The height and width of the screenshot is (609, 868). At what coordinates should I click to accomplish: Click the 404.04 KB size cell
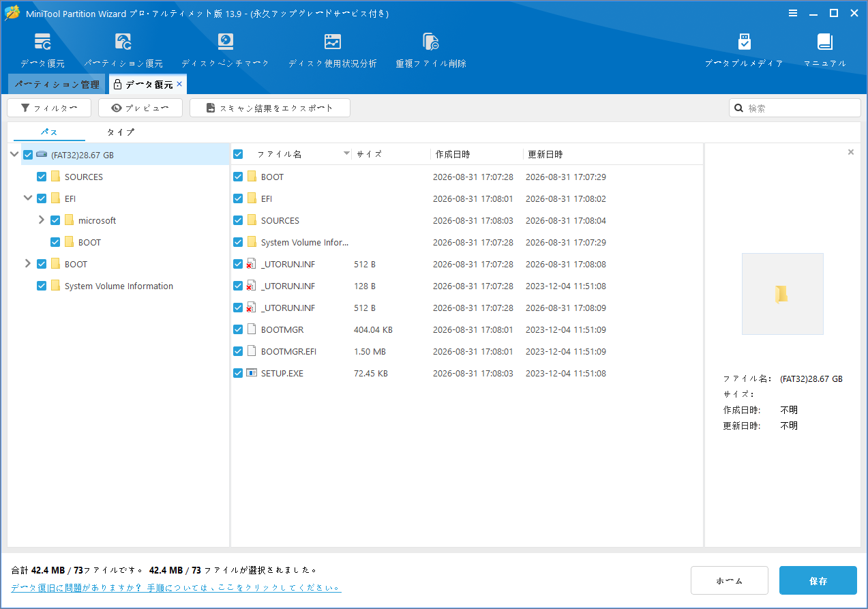tap(373, 329)
